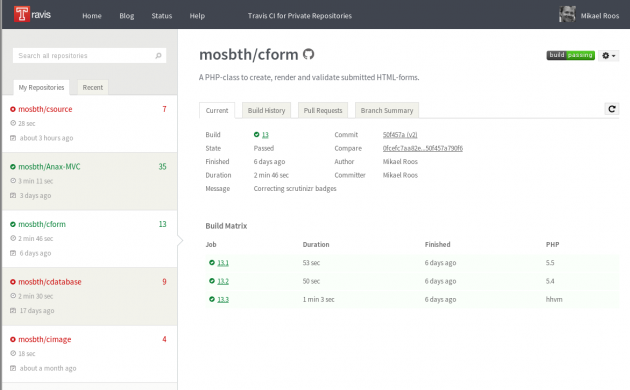Click the mosbth/cform page heading

(x=249, y=54)
